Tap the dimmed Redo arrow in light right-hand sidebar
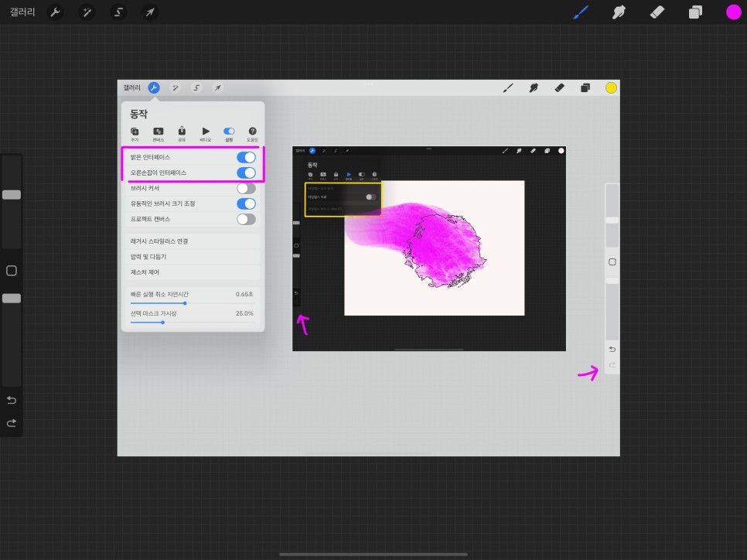 point(612,364)
